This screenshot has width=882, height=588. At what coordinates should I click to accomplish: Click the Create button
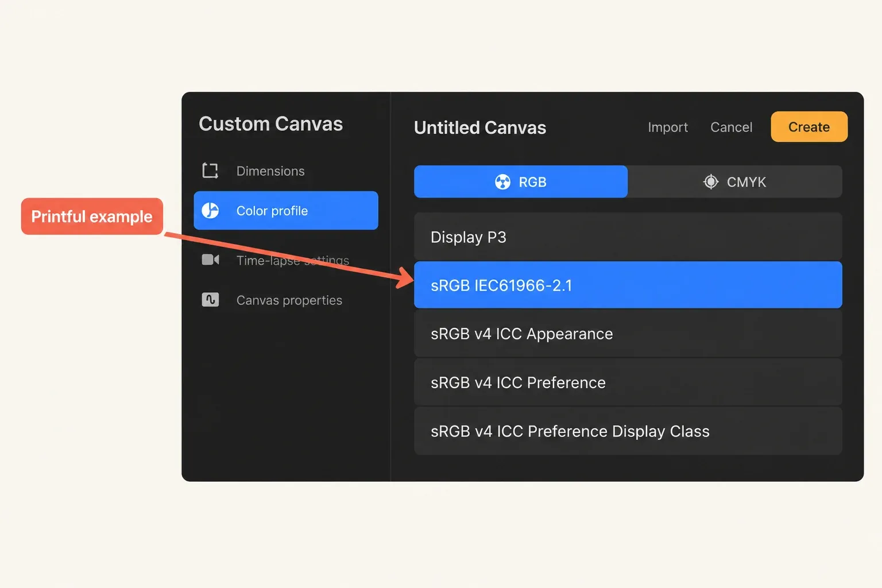(x=809, y=127)
